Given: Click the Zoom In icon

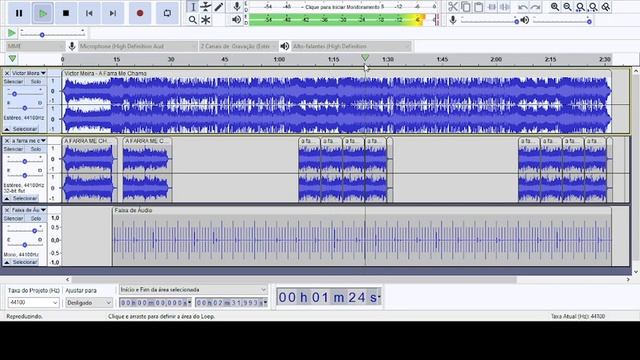Looking at the screenshot, I should point(555,7).
